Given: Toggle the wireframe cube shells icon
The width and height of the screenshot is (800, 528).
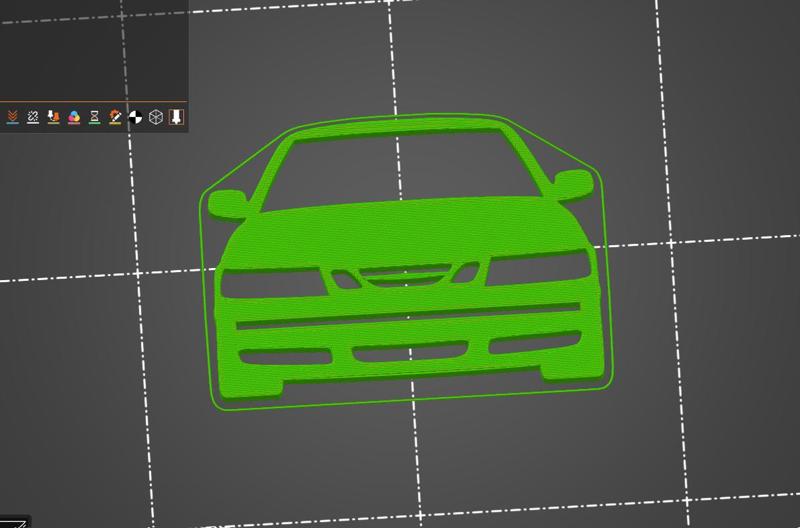Looking at the screenshot, I should [156, 117].
